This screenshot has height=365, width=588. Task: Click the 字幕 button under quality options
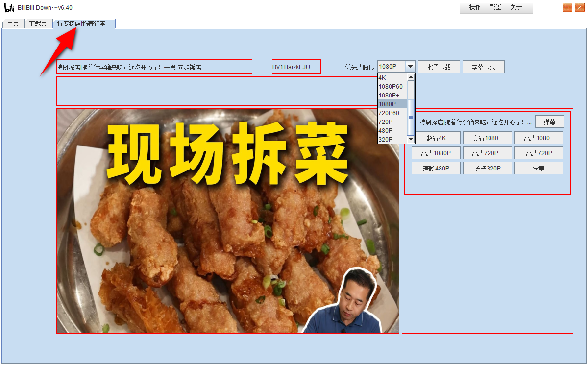coord(539,168)
